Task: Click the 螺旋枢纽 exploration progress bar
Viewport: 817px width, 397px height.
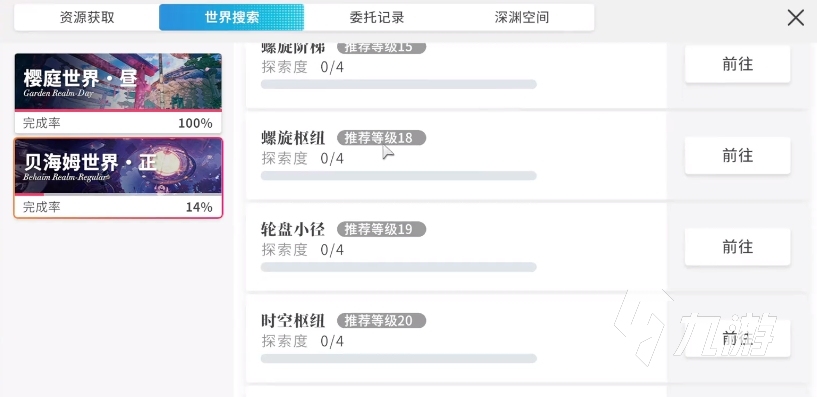Action: click(399, 176)
